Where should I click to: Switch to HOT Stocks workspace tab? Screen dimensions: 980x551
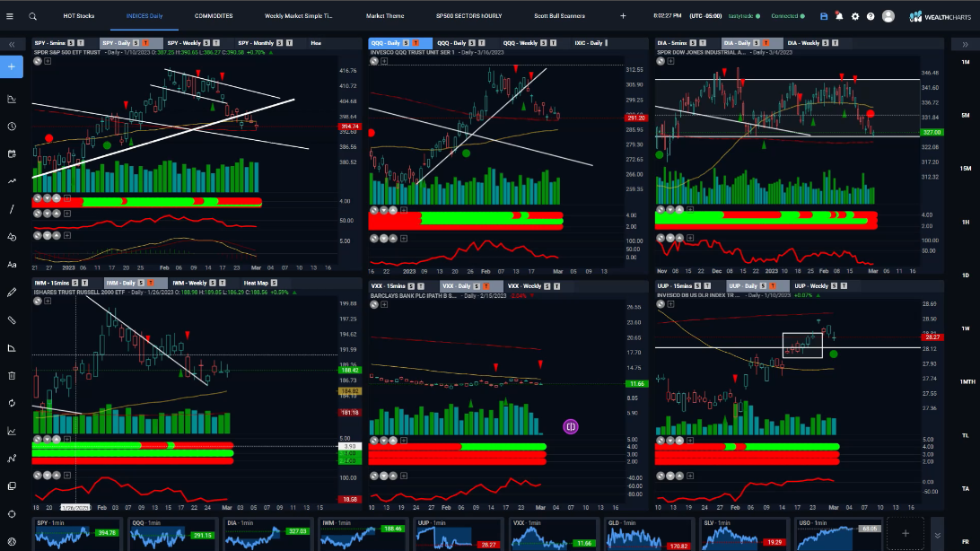coord(79,15)
